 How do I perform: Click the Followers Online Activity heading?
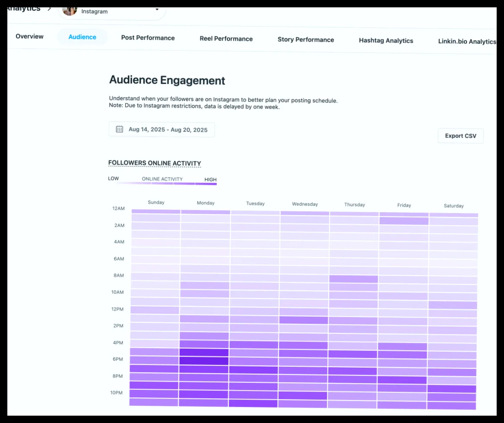(x=155, y=163)
